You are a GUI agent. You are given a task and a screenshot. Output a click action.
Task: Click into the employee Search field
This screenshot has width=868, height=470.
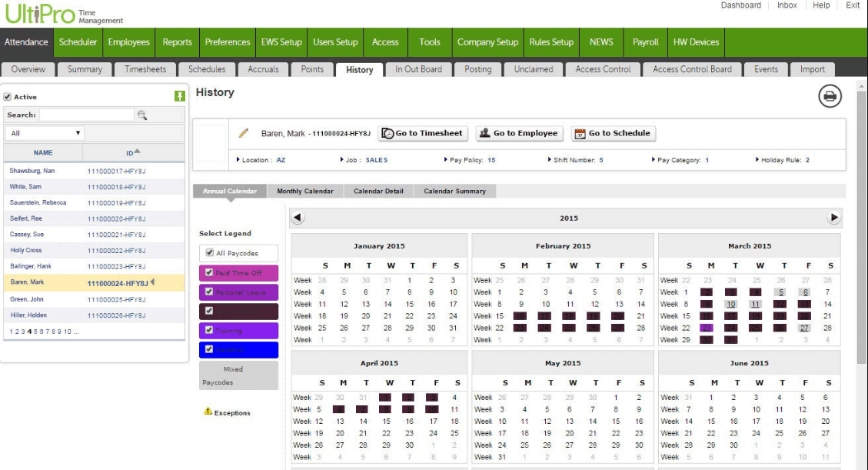pos(86,115)
